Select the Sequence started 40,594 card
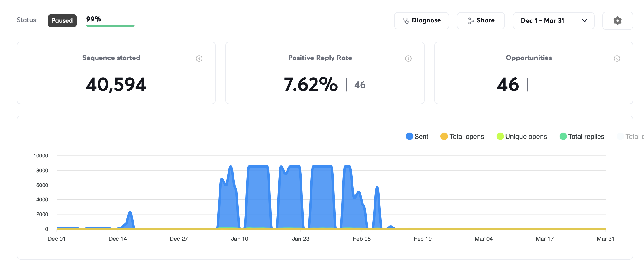Viewport: 644px width, 264px height. click(116, 73)
